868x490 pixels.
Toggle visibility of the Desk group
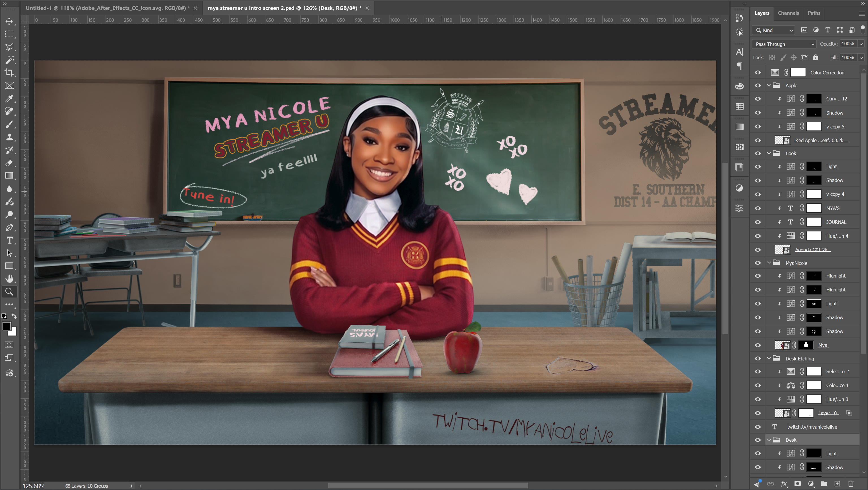tap(757, 440)
